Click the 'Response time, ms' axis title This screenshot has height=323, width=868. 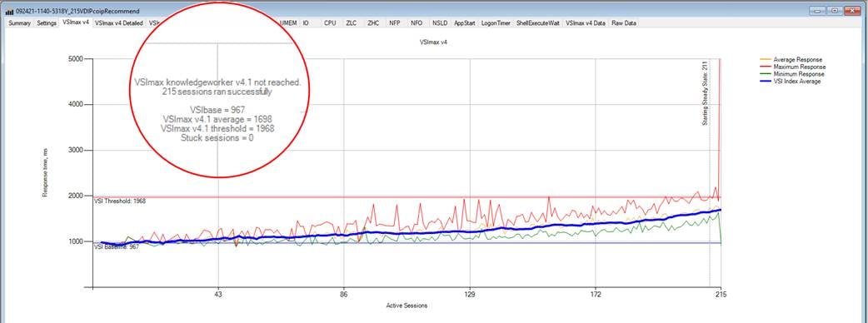(45, 172)
